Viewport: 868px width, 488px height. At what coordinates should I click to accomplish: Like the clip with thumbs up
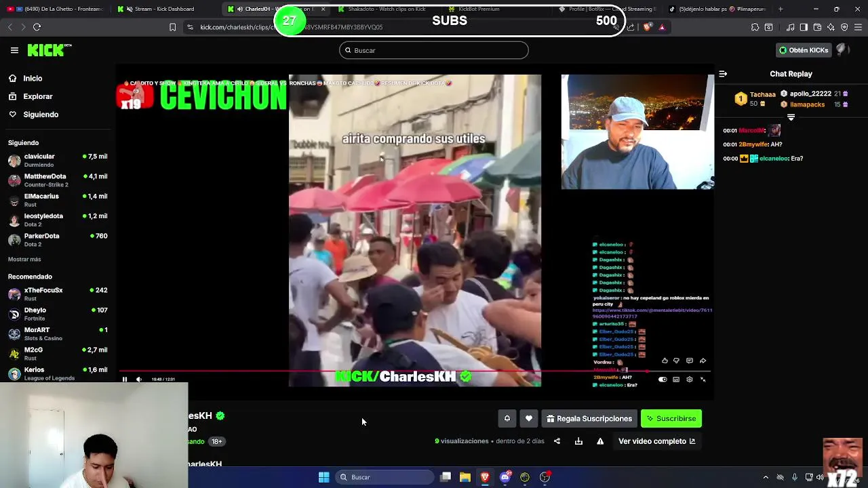tap(665, 361)
